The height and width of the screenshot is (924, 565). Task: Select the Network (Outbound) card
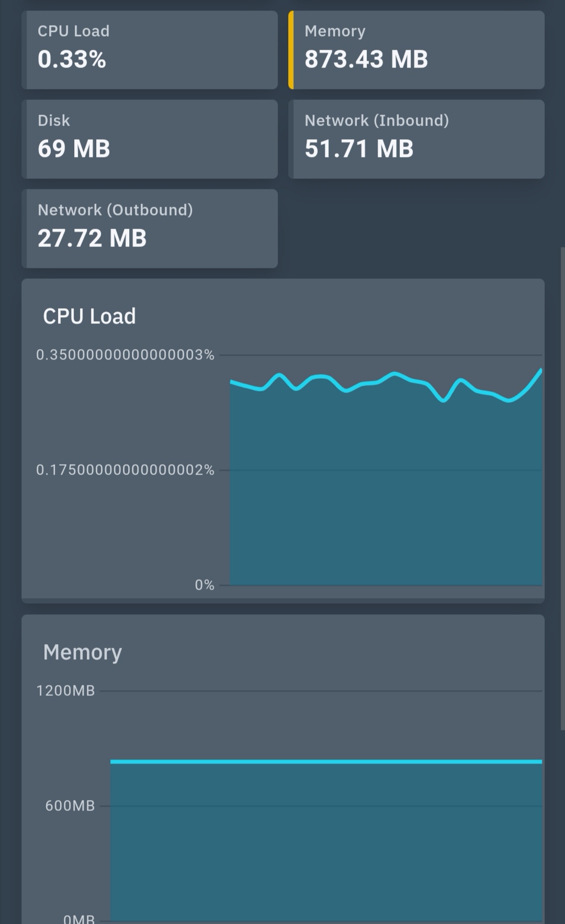[x=149, y=229]
